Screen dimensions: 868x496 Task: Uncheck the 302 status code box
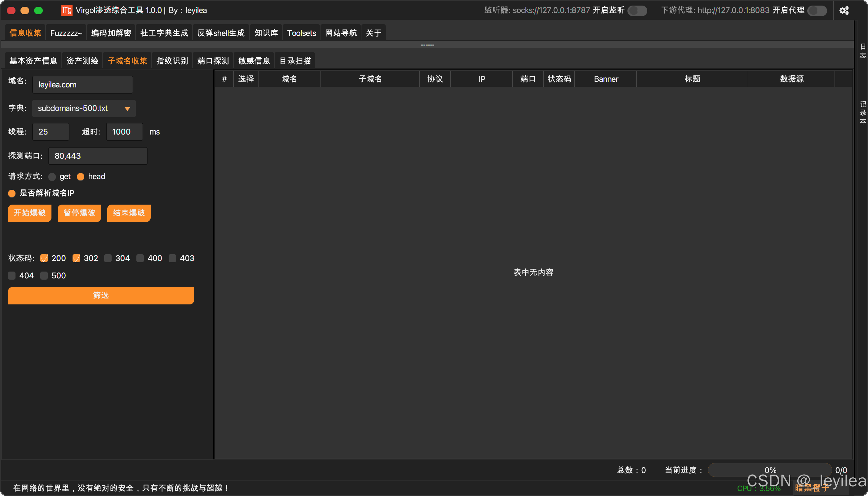point(76,258)
